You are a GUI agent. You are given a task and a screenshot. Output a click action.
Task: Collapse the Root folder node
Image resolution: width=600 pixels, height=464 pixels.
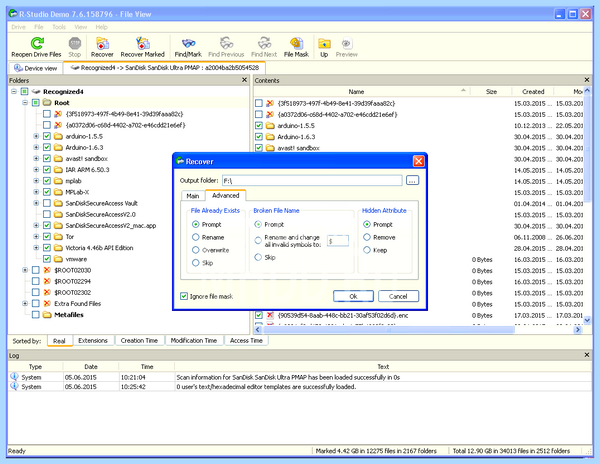pyautogui.click(x=25, y=103)
